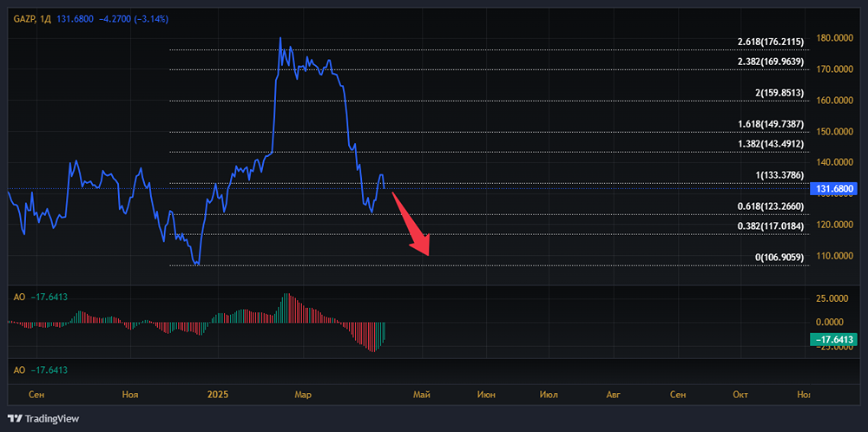This screenshot has width=868, height=432.
Task: Click the AO indicator legend in upper pane
Action: coord(41,297)
